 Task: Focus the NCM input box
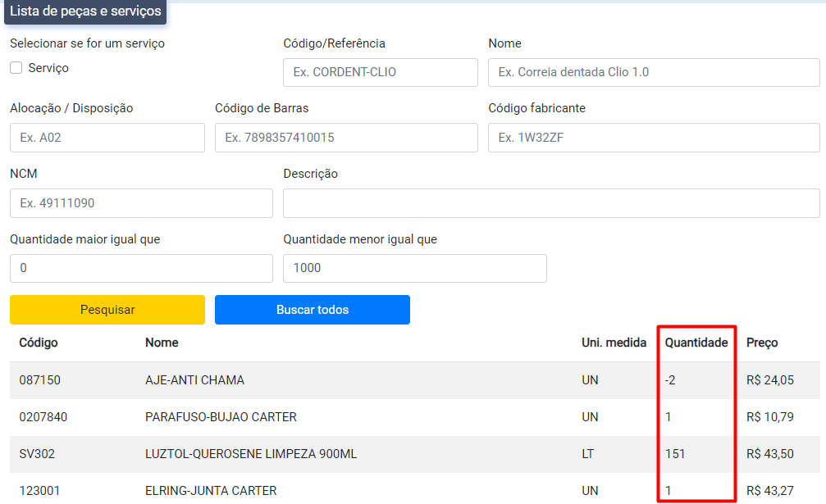pos(141,203)
